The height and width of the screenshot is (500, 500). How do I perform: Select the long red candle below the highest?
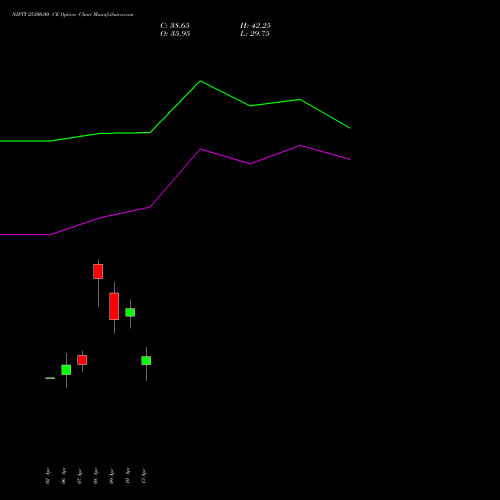coord(114,306)
